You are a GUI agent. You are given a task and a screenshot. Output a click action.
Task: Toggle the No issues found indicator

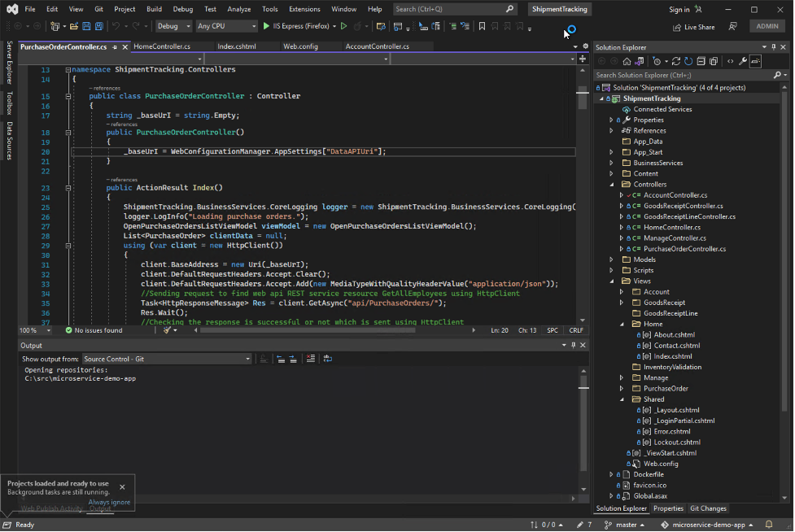[90, 330]
